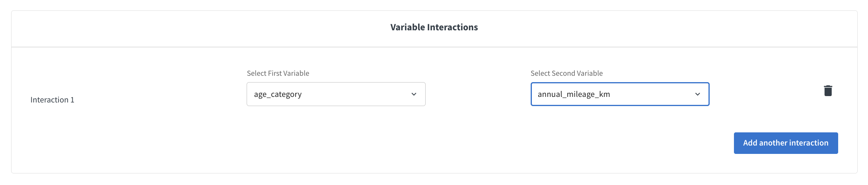Add a new variable interaction row
The width and height of the screenshot is (868, 185).
coord(786,143)
